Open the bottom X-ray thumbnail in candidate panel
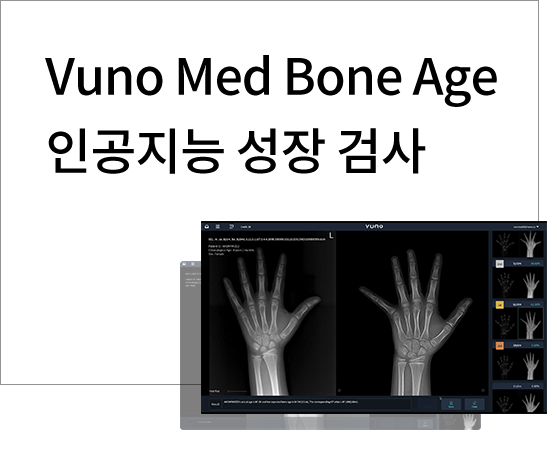557x450 pixels. (x=531, y=402)
